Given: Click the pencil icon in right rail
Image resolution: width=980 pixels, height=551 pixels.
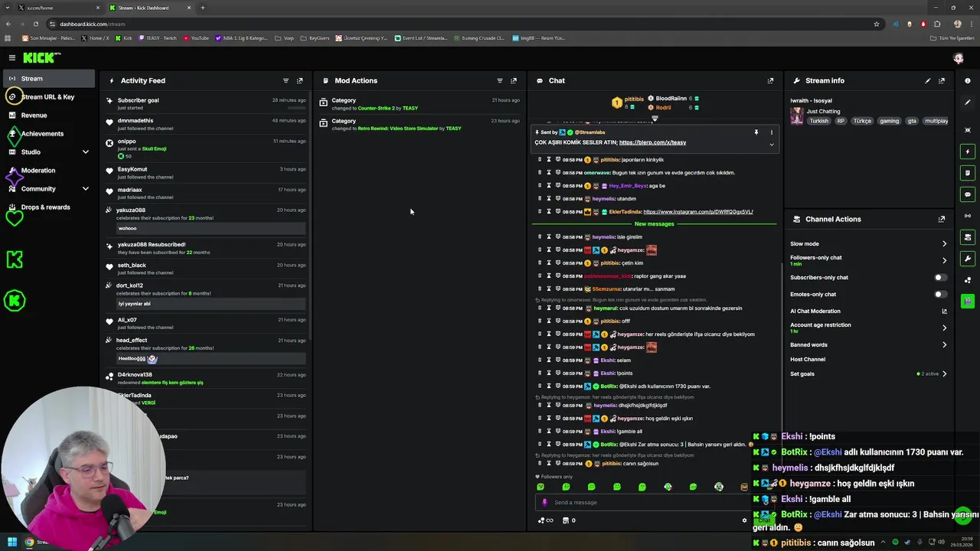Looking at the screenshot, I should tap(968, 103).
